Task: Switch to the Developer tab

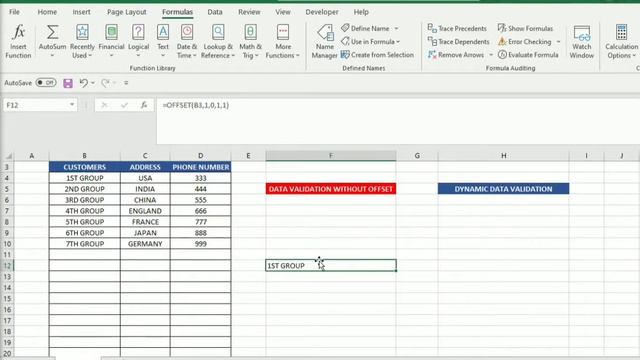Action: 322,12
